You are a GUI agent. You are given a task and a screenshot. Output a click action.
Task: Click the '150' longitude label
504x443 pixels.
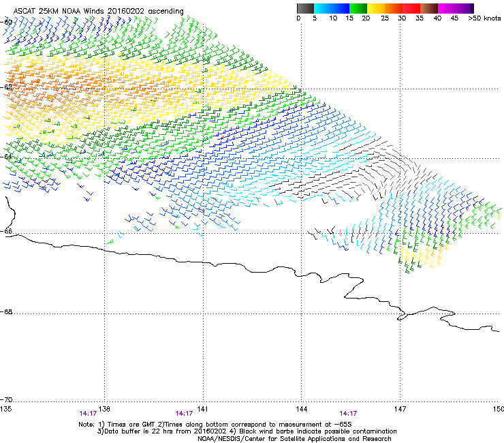pos(499,409)
